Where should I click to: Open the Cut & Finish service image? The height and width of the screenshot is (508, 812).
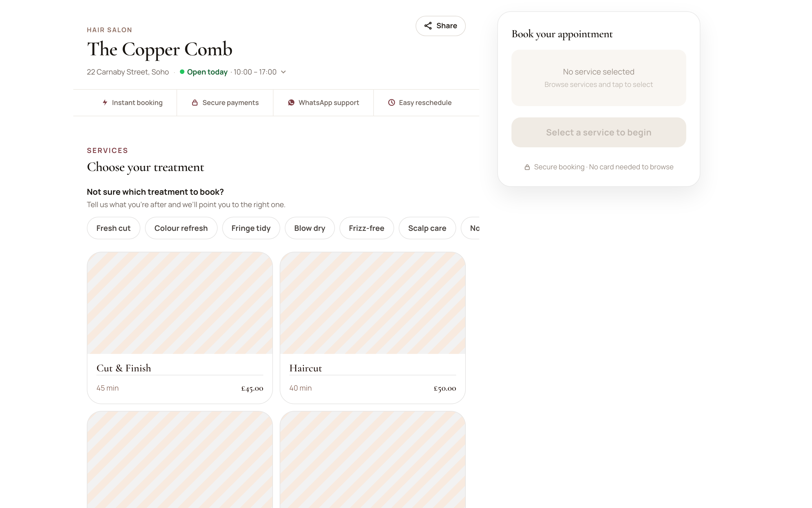(180, 303)
